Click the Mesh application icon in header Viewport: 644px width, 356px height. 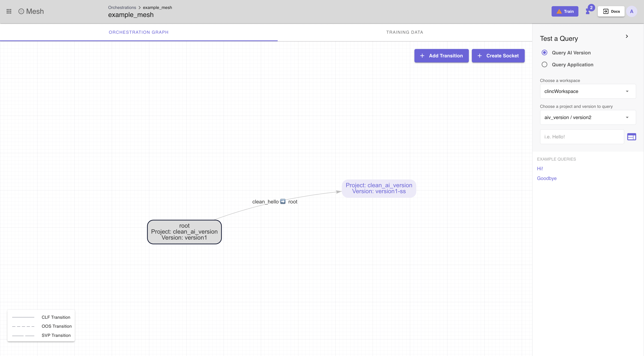[x=21, y=11]
